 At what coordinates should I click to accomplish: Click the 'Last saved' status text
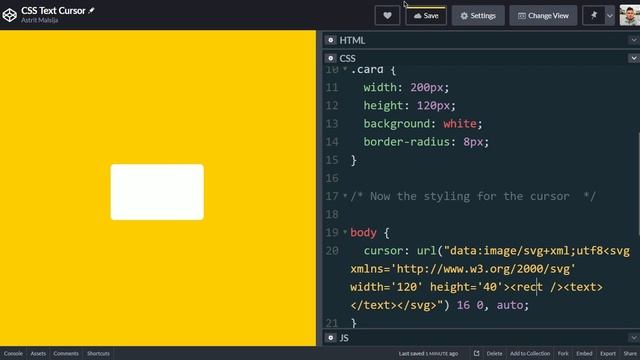click(x=428, y=353)
